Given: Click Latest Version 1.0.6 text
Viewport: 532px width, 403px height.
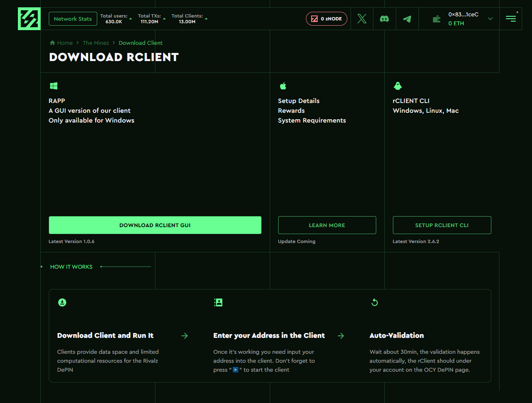Looking at the screenshot, I should click(x=72, y=241).
